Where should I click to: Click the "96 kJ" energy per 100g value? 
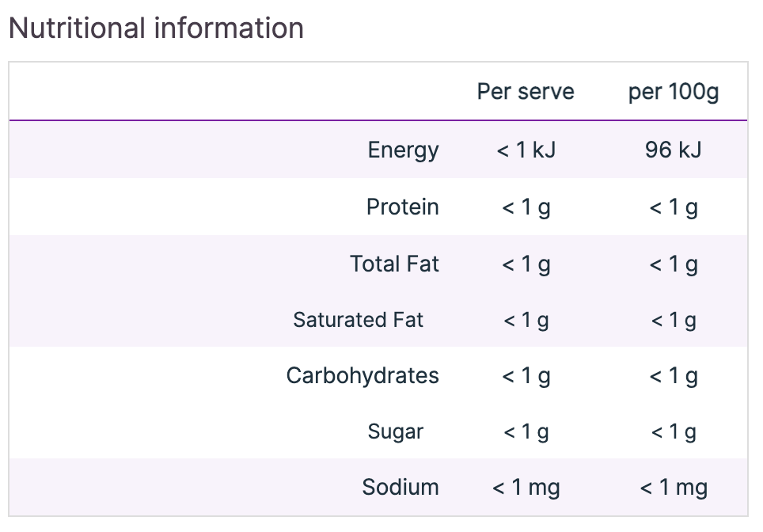pyautogui.click(x=674, y=150)
